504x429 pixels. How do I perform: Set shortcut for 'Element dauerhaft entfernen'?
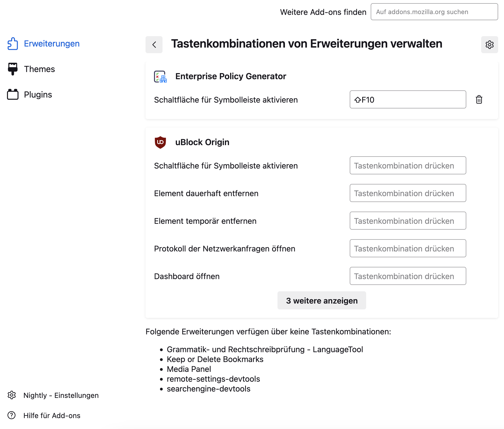[x=408, y=193]
